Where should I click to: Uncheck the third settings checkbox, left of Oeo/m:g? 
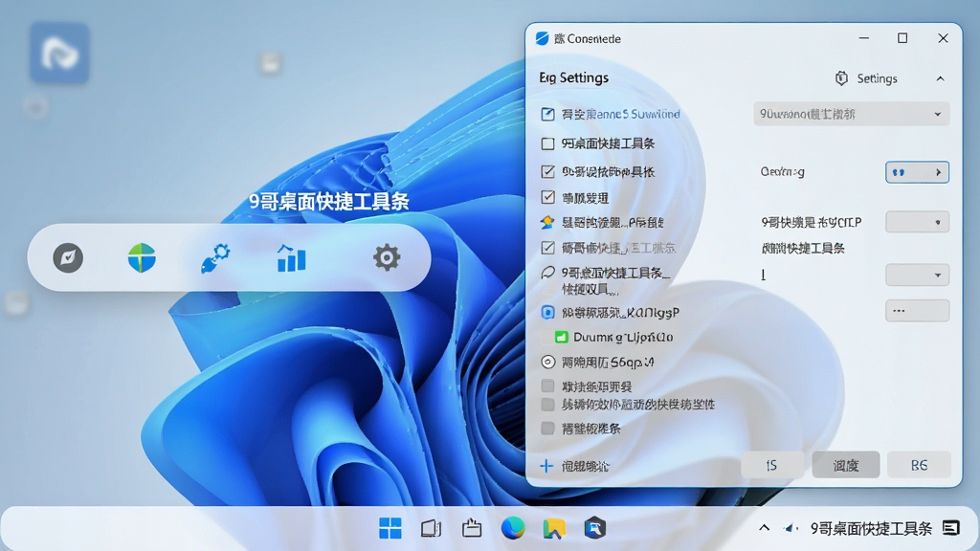click(547, 172)
